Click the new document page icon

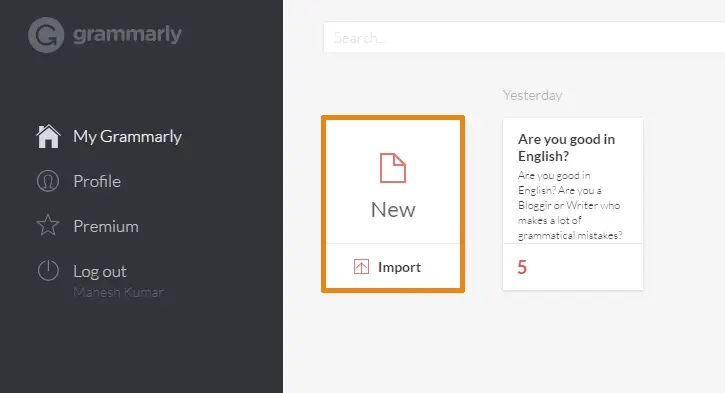pos(393,168)
